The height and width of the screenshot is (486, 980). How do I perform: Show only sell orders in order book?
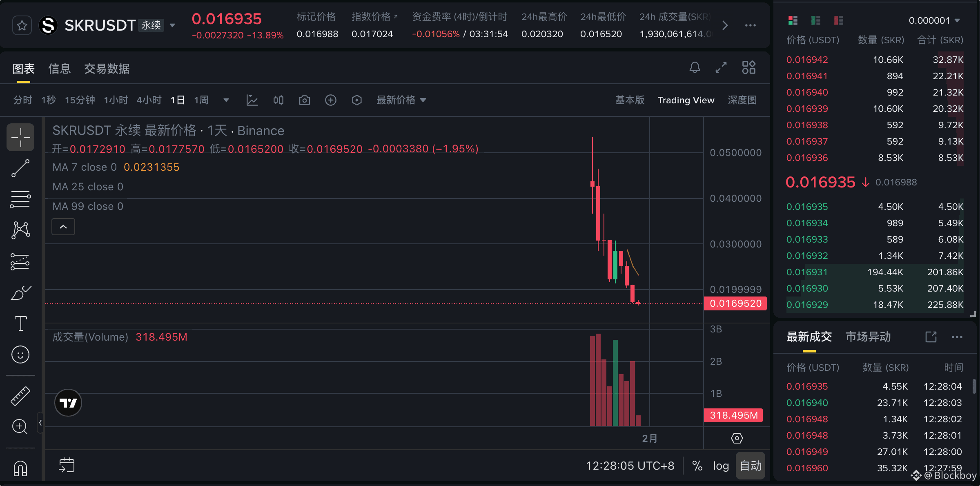(838, 20)
